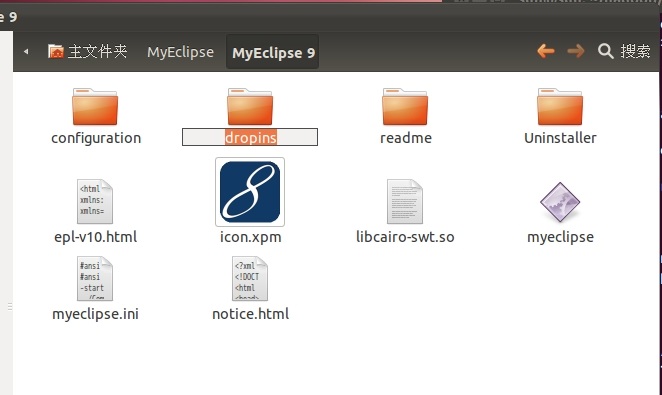Open the dropins folder icon
662x395 pixels.
[x=250, y=107]
